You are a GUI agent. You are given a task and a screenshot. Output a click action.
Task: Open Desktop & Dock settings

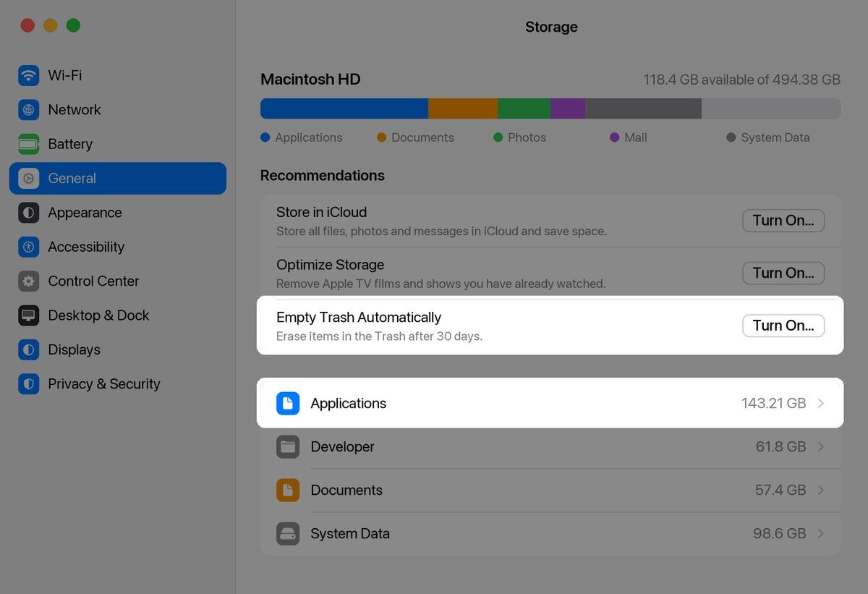pyautogui.click(x=118, y=315)
